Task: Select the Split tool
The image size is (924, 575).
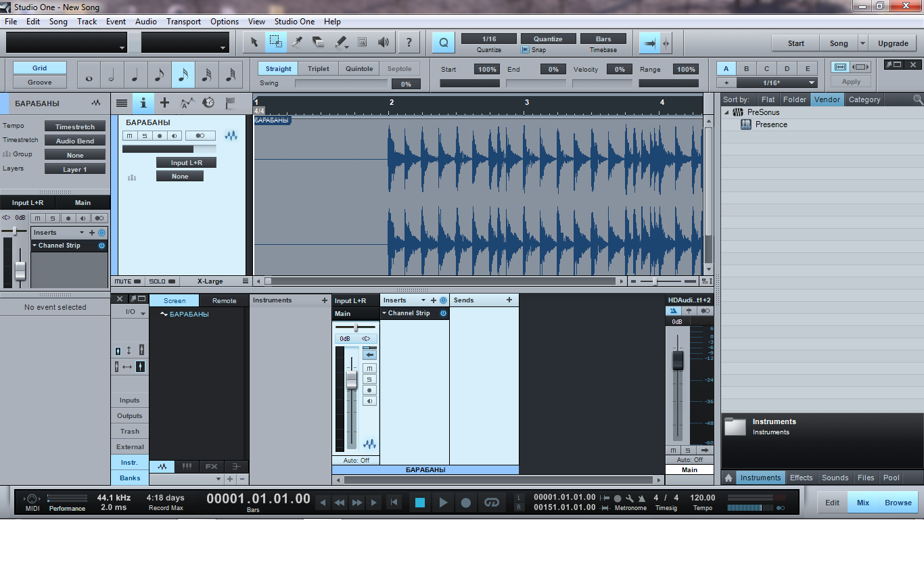Action: coord(297,42)
